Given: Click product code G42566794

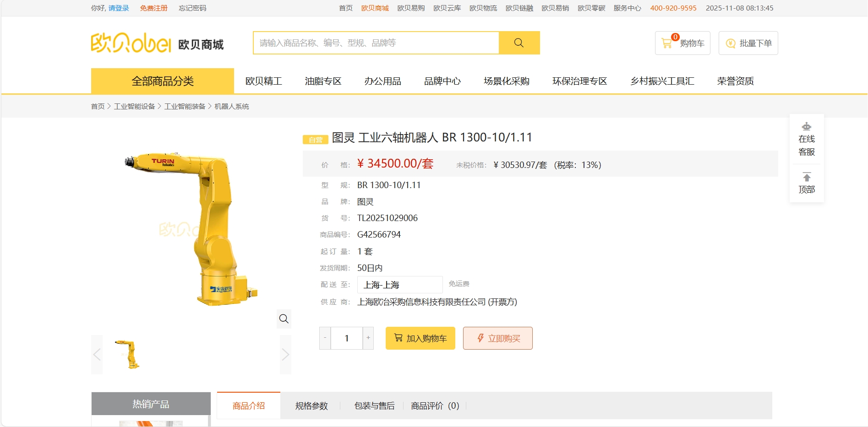Looking at the screenshot, I should tap(379, 234).
